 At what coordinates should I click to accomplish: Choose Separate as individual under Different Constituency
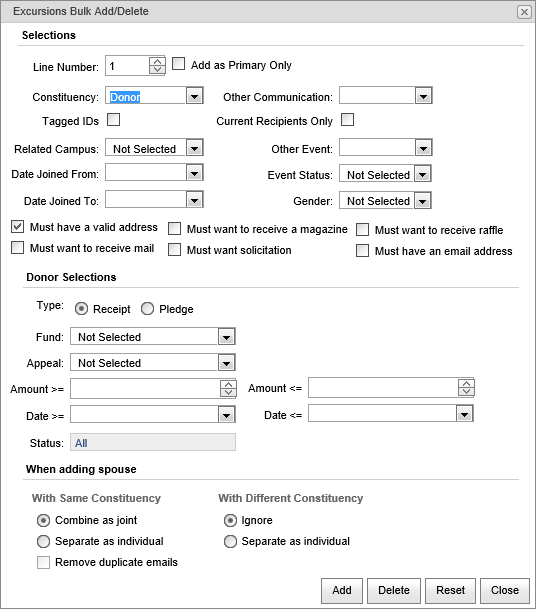[x=230, y=541]
